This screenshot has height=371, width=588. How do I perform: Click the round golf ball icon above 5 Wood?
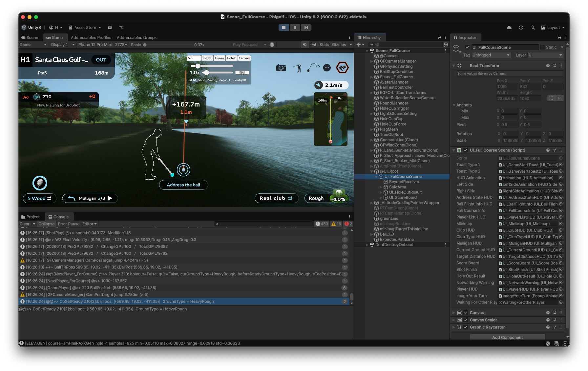click(40, 183)
